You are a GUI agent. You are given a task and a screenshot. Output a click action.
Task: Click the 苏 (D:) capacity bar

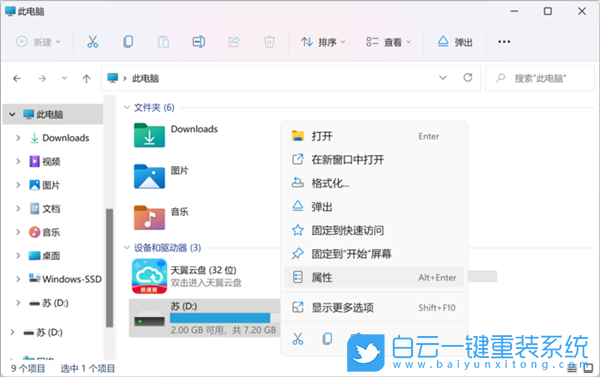pos(225,318)
